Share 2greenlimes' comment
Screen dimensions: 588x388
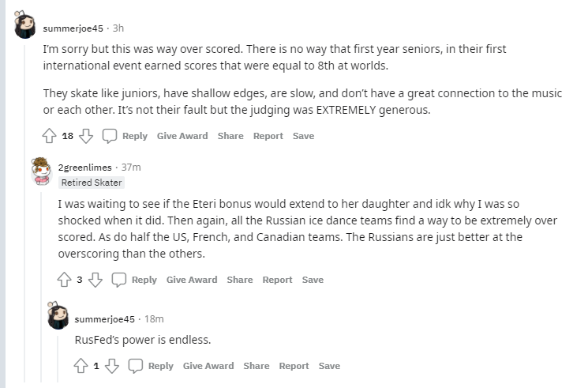click(x=240, y=280)
